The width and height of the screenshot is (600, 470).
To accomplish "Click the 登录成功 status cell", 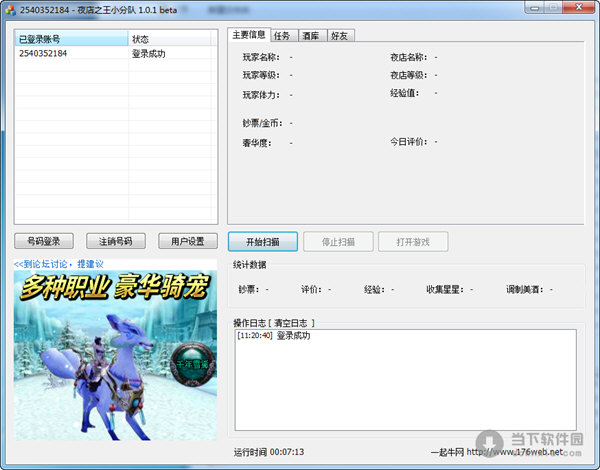I will pyautogui.click(x=149, y=54).
